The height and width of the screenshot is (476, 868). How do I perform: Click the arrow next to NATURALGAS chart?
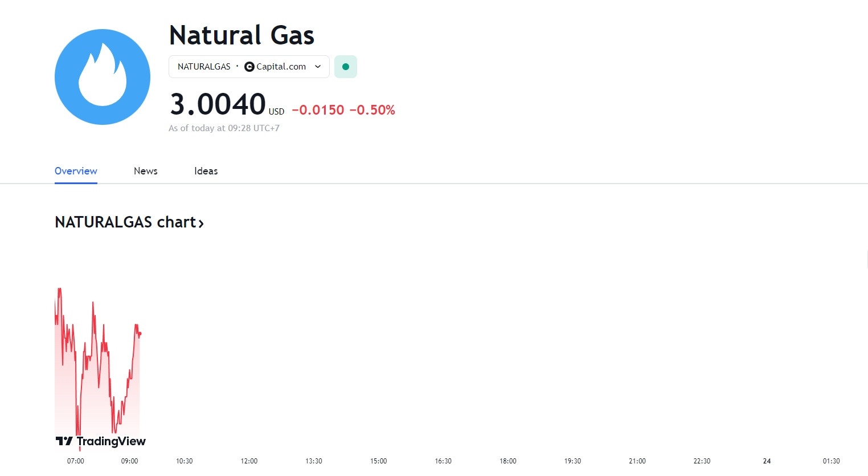[201, 223]
